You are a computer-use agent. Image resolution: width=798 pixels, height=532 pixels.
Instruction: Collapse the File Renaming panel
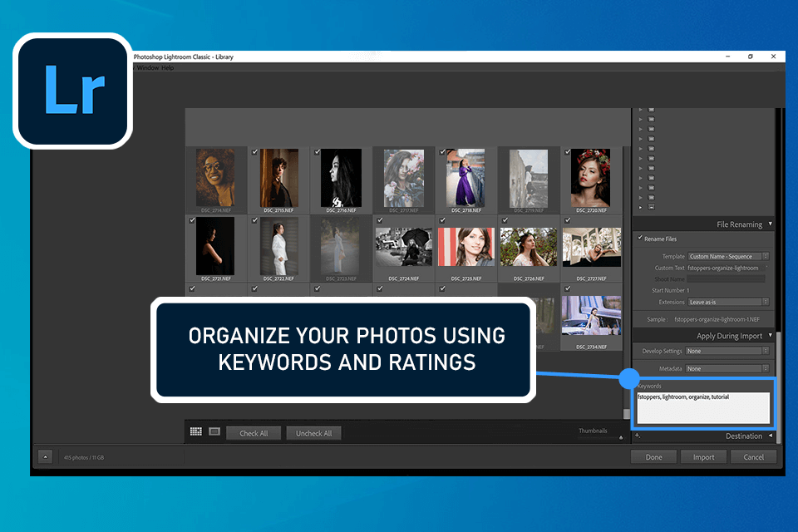coord(770,224)
